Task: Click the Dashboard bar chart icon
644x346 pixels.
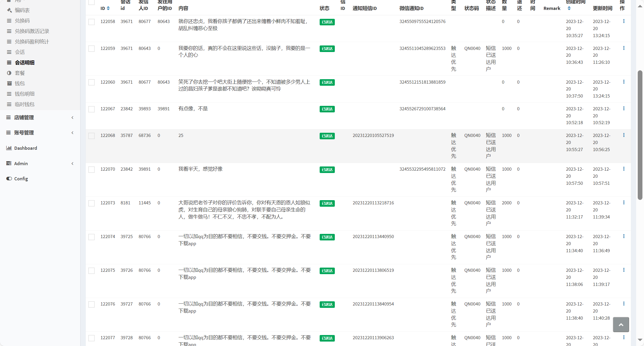Action: [x=9, y=148]
